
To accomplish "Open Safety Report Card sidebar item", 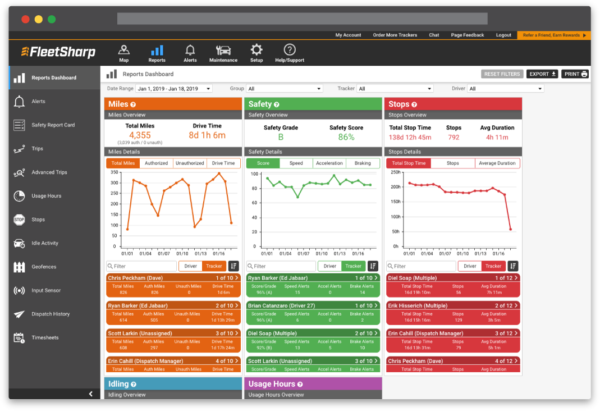I will coord(54,125).
